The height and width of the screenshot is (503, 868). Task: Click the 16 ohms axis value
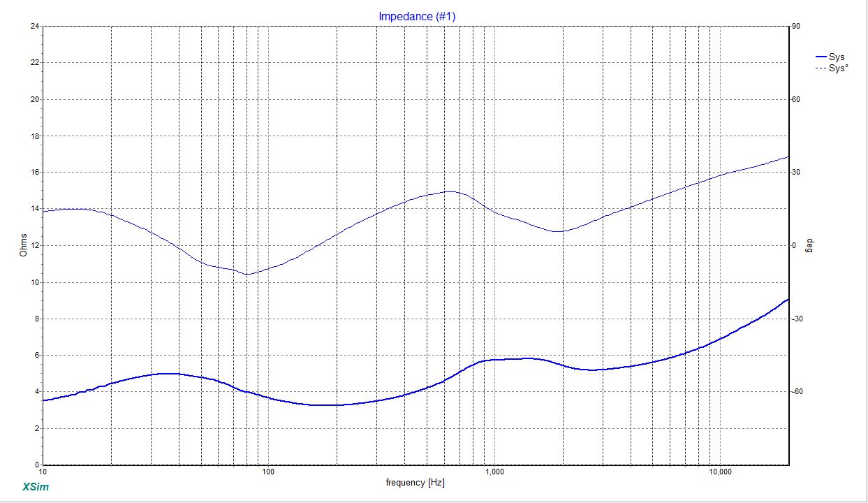(x=34, y=172)
